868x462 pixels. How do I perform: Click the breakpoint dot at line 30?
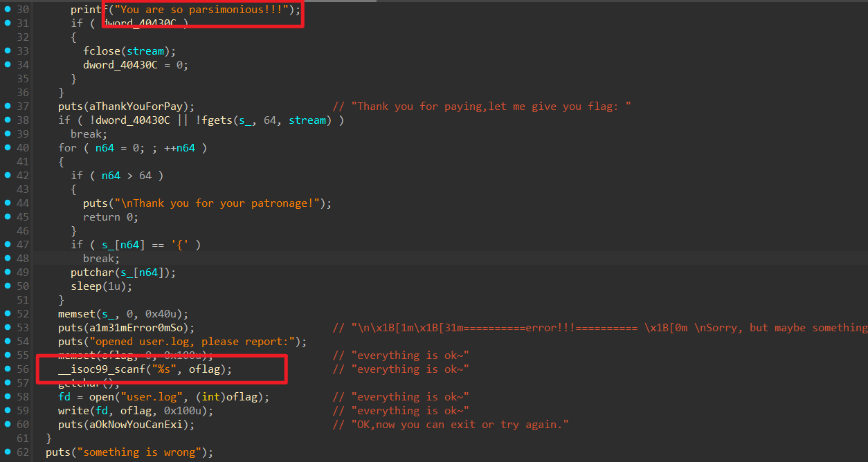7,10
